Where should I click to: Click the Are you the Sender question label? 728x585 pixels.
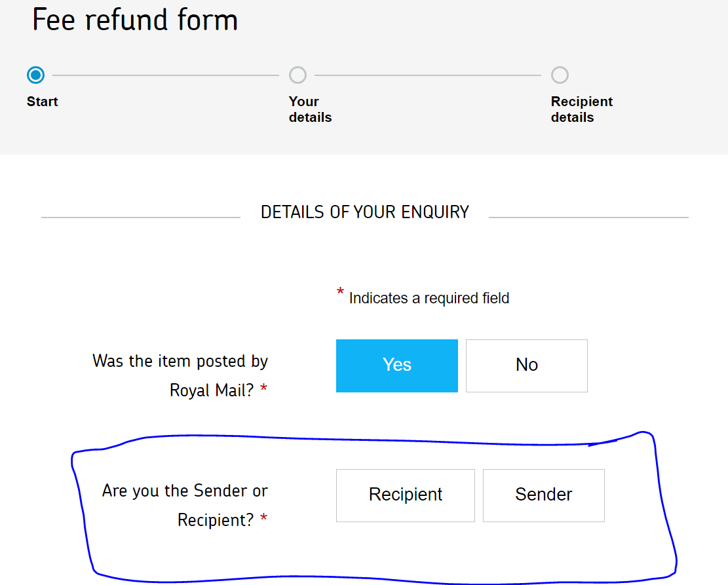pyautogui.click(x=185, y=505)
